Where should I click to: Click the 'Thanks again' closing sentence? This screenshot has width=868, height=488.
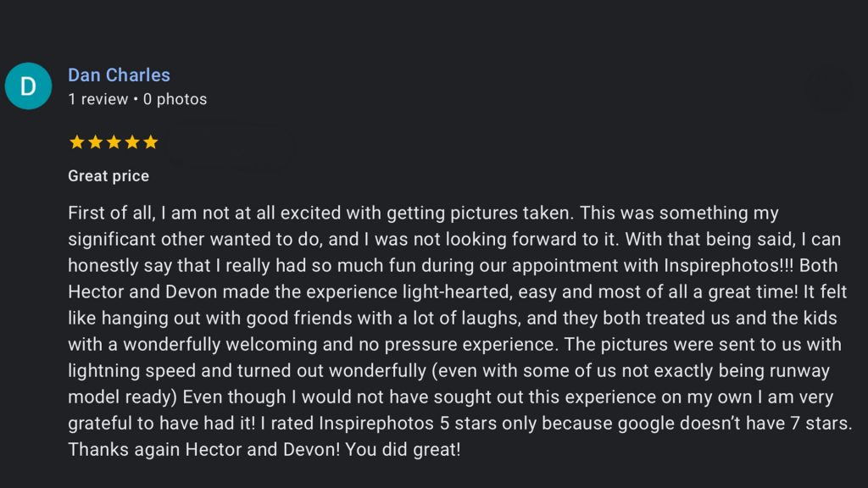108,450
